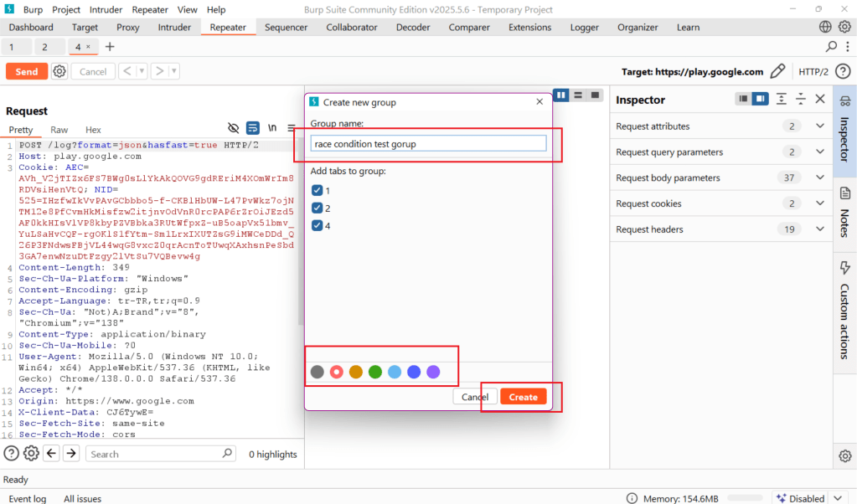
Task: Click Cancel in the group dialog
Action: pyautogui.click(x=474, y=397)
